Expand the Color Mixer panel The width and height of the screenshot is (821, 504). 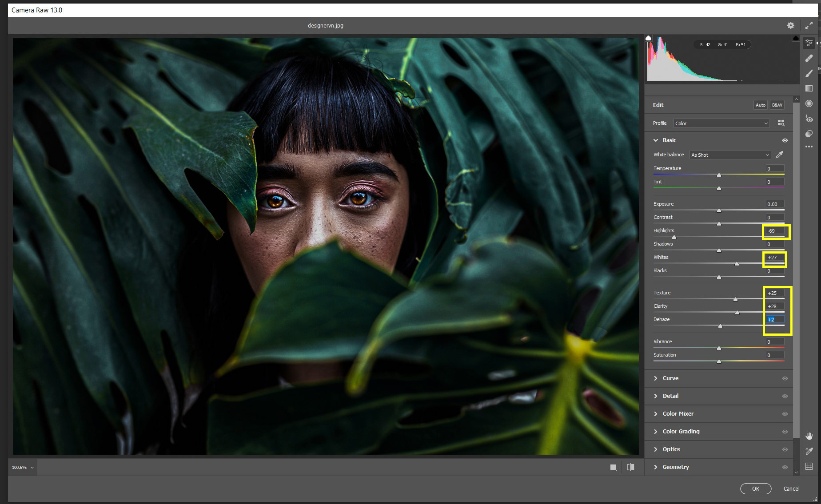coord(656,414)
